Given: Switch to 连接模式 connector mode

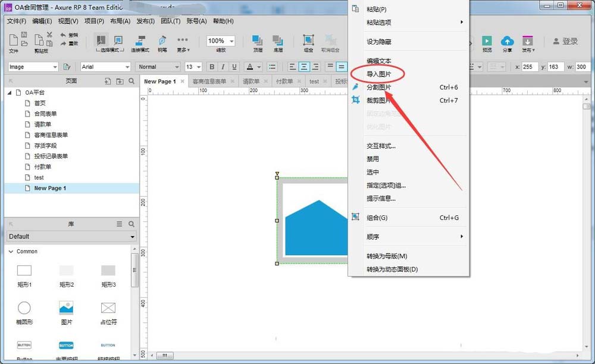Looking at the screenshot, I should [x=139, y=40].
